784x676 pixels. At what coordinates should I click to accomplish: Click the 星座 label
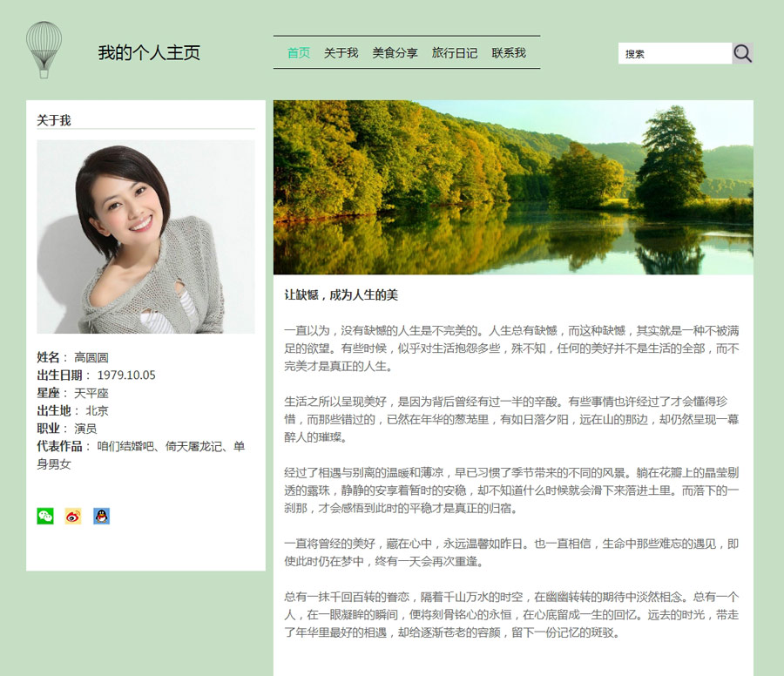pos(48,393)
